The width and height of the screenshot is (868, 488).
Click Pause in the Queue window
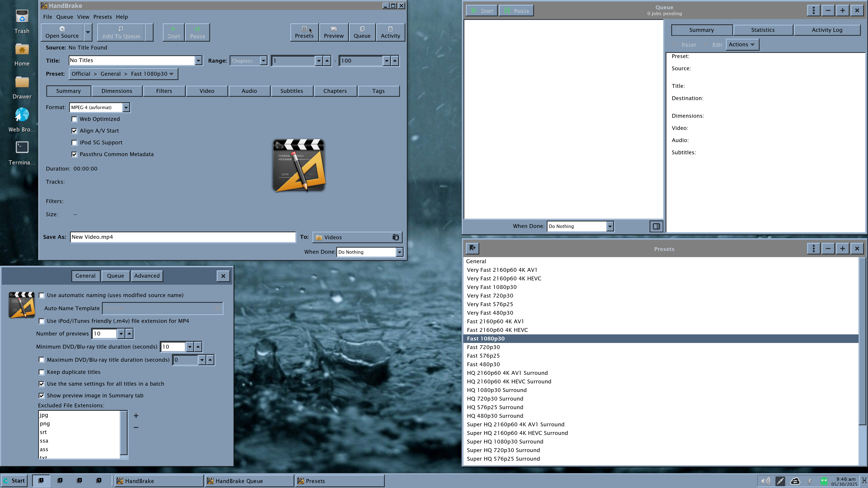pyautogui.click(x=516, y=10)
